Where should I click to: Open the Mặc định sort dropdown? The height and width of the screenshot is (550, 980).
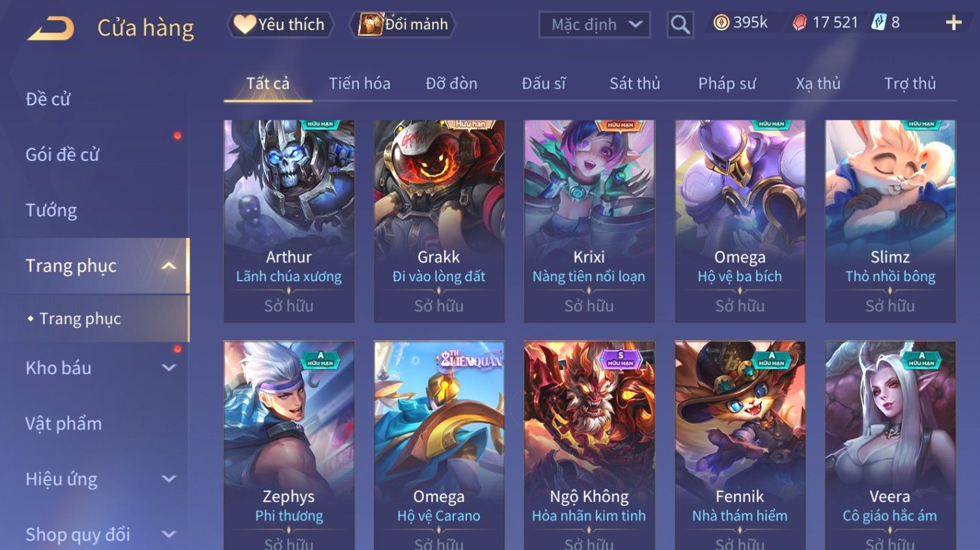[x=595, y=25]
